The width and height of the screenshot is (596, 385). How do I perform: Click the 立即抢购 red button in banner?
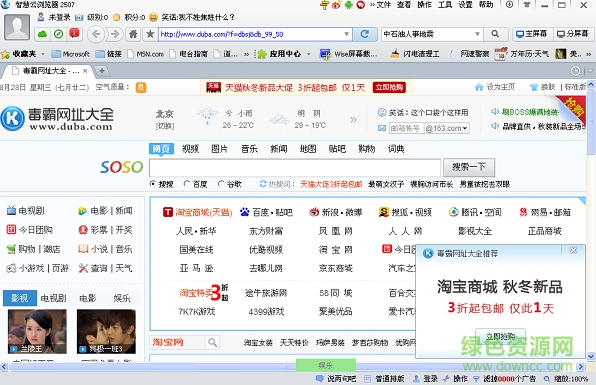click(389, 87)
